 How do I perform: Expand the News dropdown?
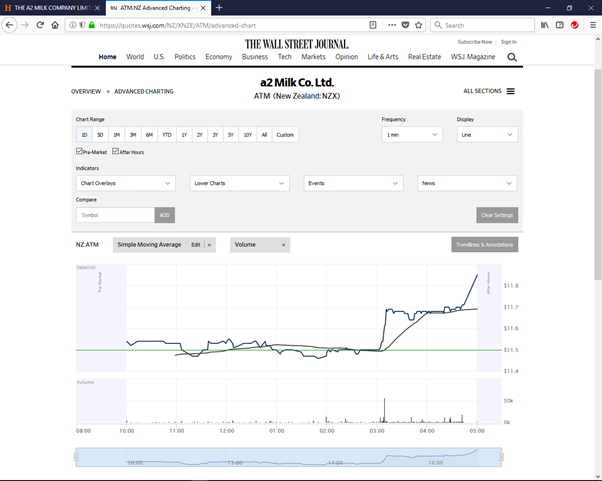pos(467,183)
